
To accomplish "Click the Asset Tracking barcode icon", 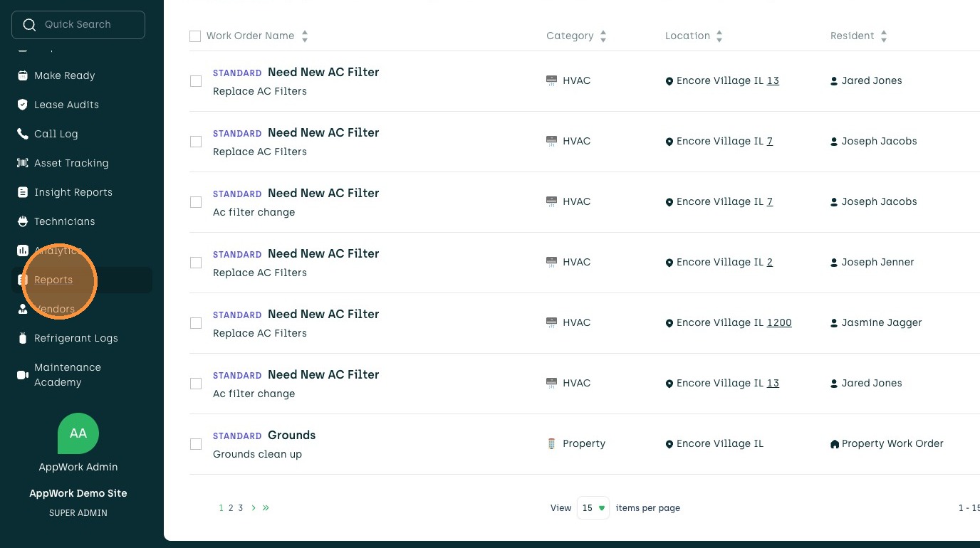I will pos(23,163).
